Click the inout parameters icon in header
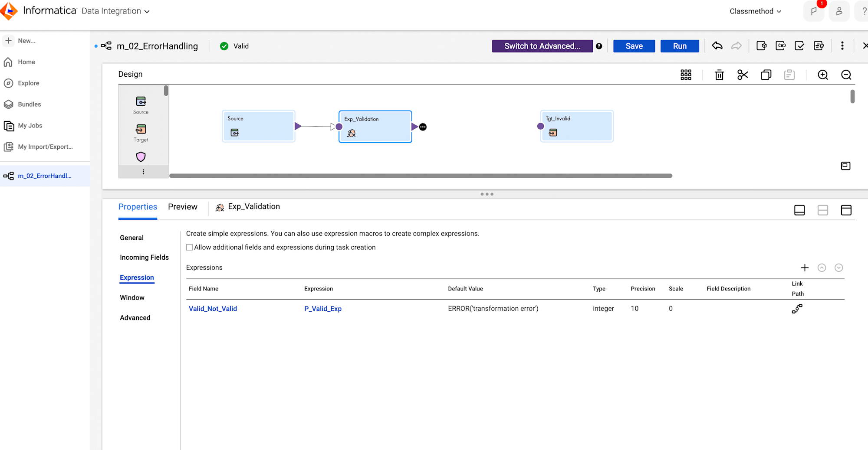Viewport: 868px width, 450px height. (781, 46)
